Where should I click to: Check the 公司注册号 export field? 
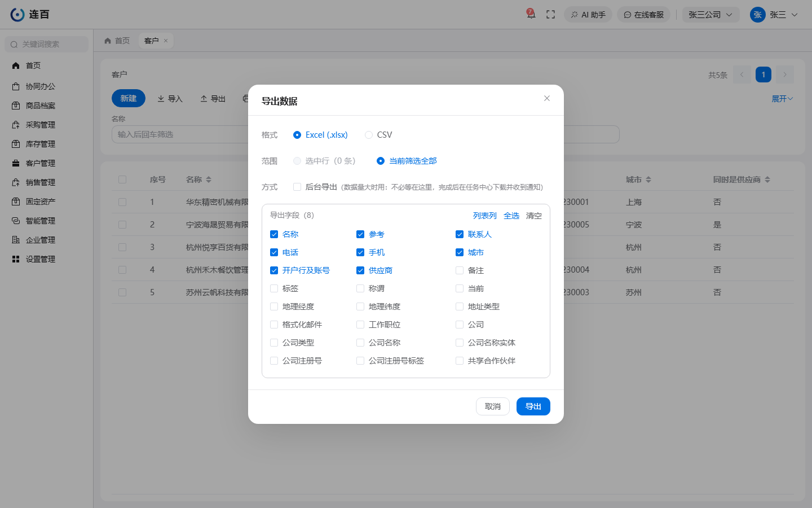274,361
